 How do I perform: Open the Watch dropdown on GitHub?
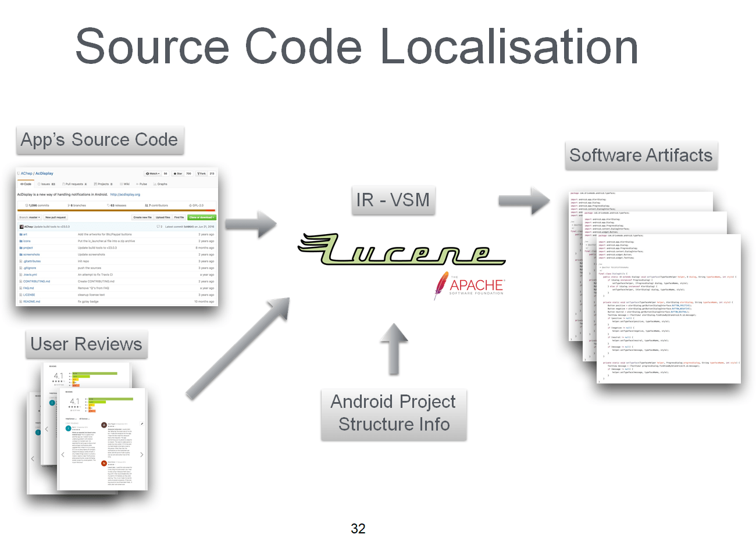(152, 173)
